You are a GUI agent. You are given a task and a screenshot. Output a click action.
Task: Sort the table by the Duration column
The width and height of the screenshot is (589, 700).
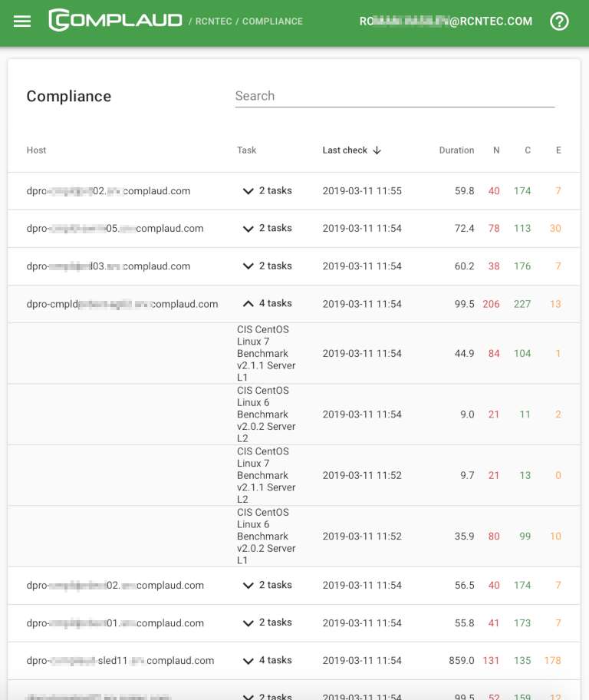pyautogui.click(x=456, y=150)
